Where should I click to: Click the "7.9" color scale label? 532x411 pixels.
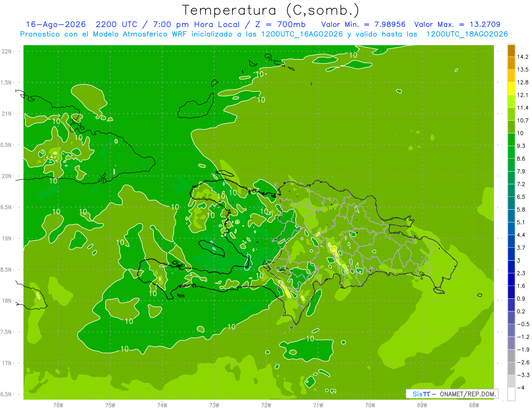(522, 171)
